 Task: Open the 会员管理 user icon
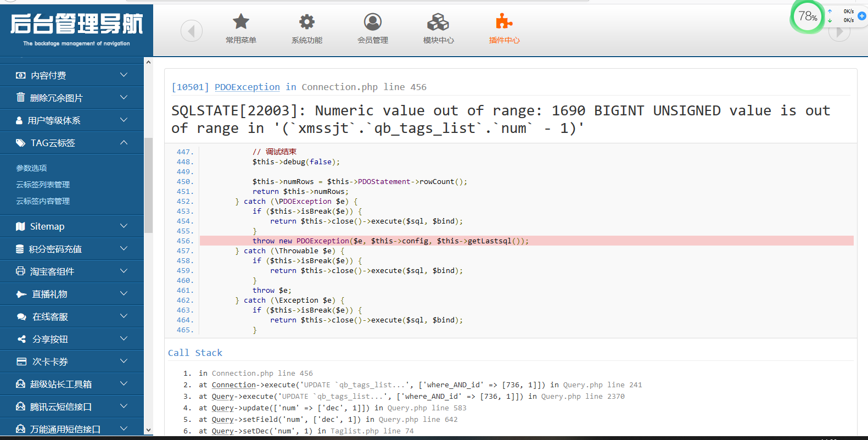tap(372, 23)
